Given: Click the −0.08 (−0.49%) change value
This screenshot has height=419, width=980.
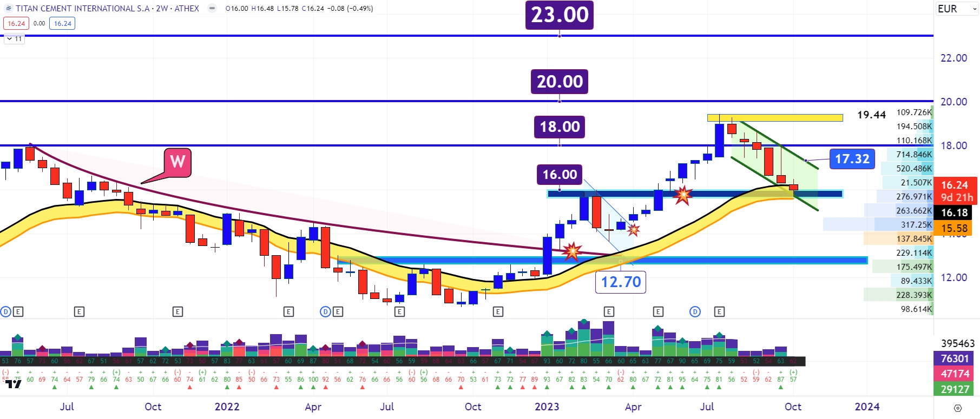Looking at the screenshot, I should pos(350,9).
